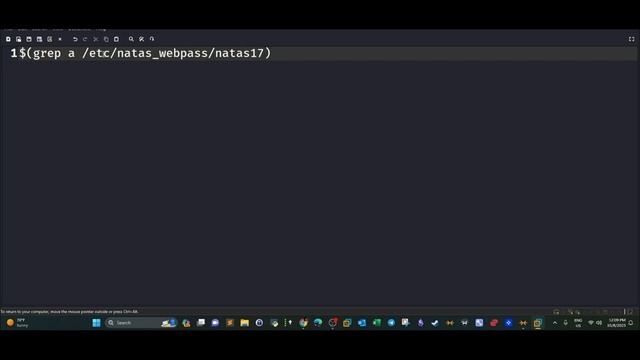Open the Windows Start menu
The height and width of the screenshot is (360, 640).
[96, 323]
